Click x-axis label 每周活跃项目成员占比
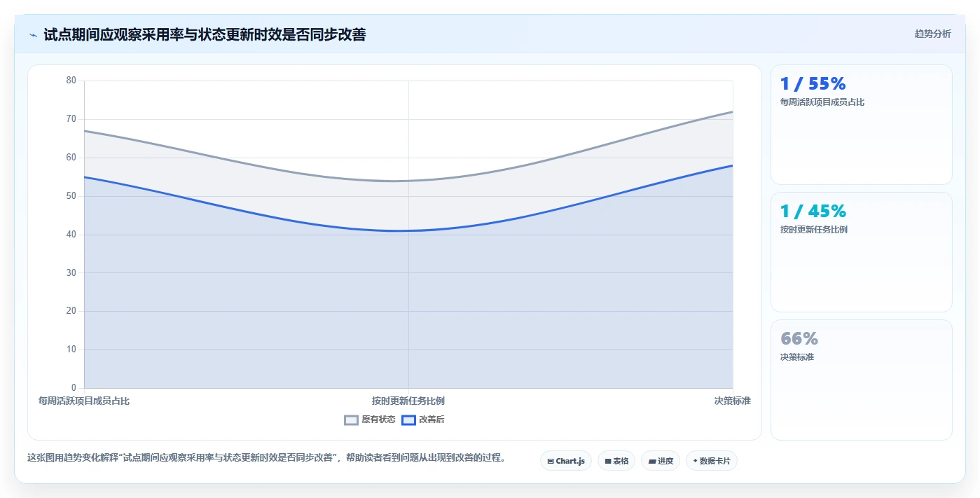The width and height of the screenshot is (980, 498). click(x=84, y=401)
